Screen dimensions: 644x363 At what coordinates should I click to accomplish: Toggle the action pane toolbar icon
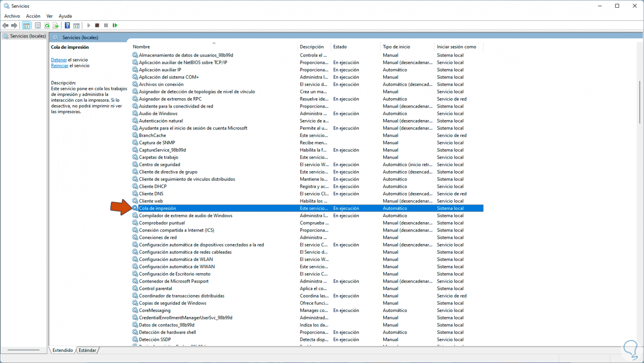pyautogui.click(x=76, y=25)
